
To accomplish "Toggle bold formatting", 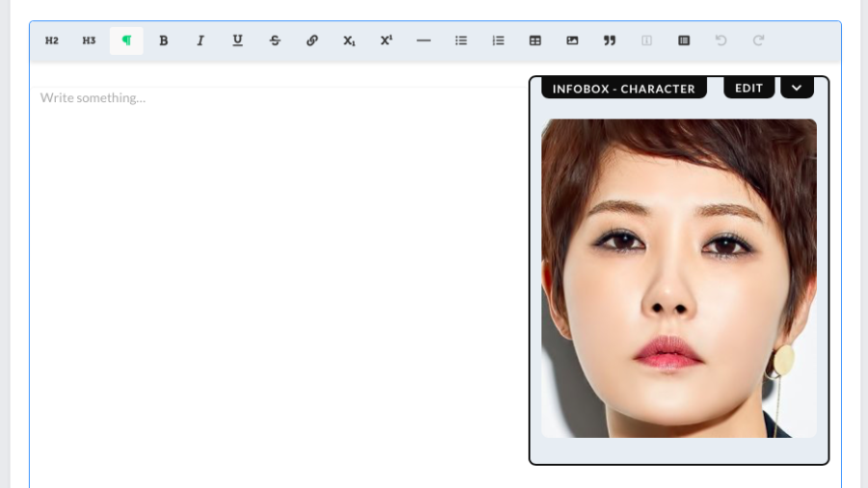I will (163, 41).
